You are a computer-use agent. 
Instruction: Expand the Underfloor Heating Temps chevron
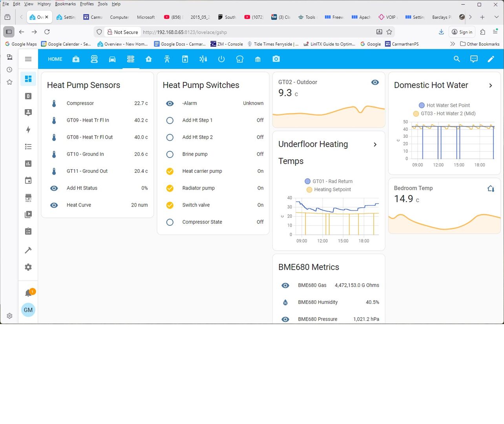click(x=375, y=144)
